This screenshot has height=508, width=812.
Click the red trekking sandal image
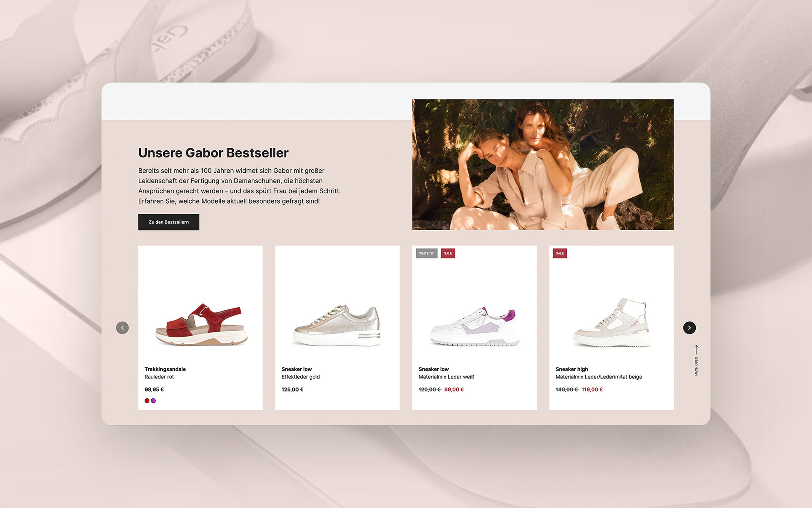(x=201, y=325)
